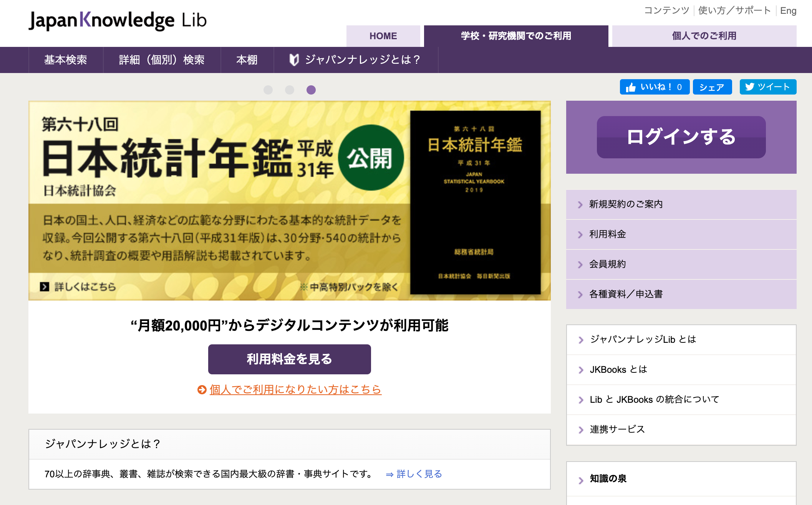This screenshot has width=812, height=505.
Task: Click the chevron icon beside 新規契約のご案内
Action: pyautogui.click(x=580, y=205)
